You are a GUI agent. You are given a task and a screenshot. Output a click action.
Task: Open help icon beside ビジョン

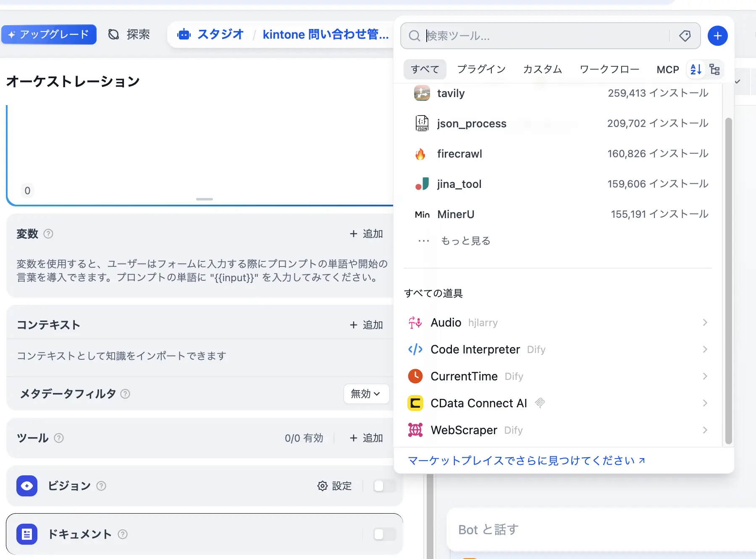pos(101,486)
